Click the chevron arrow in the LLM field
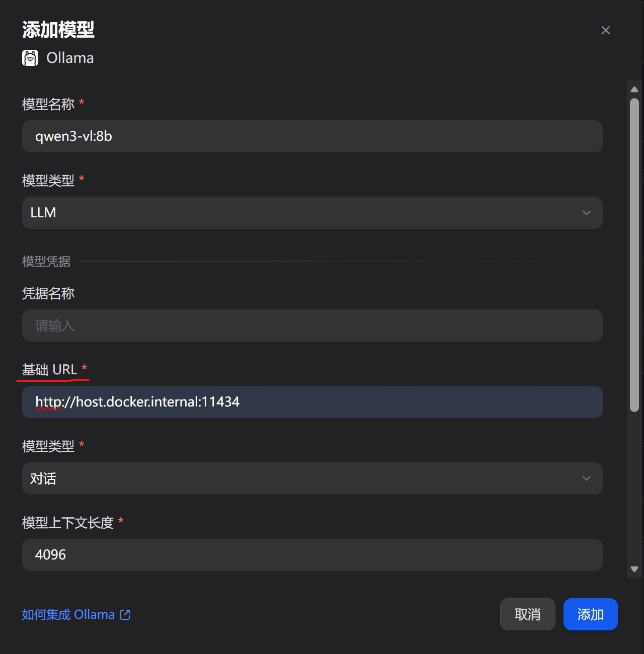The height and width of the screenshot is (654, 644). [x=586, y=213]
